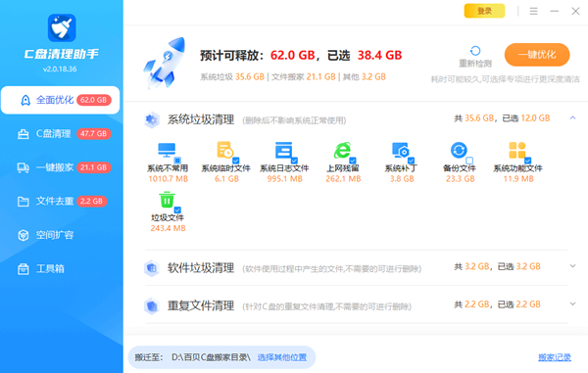Image resolution: width=588 pixels, height=373 pixels.
Task: Click the version text v2.0.18.36
Action: 60,69
